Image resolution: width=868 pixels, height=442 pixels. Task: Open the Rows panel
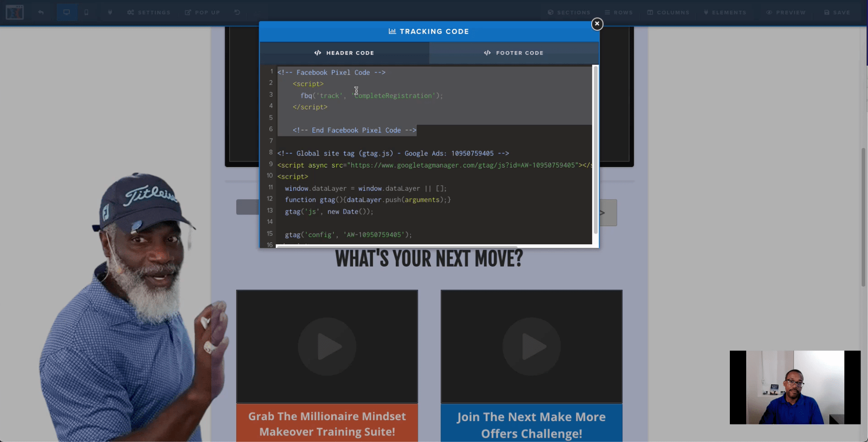619,13
